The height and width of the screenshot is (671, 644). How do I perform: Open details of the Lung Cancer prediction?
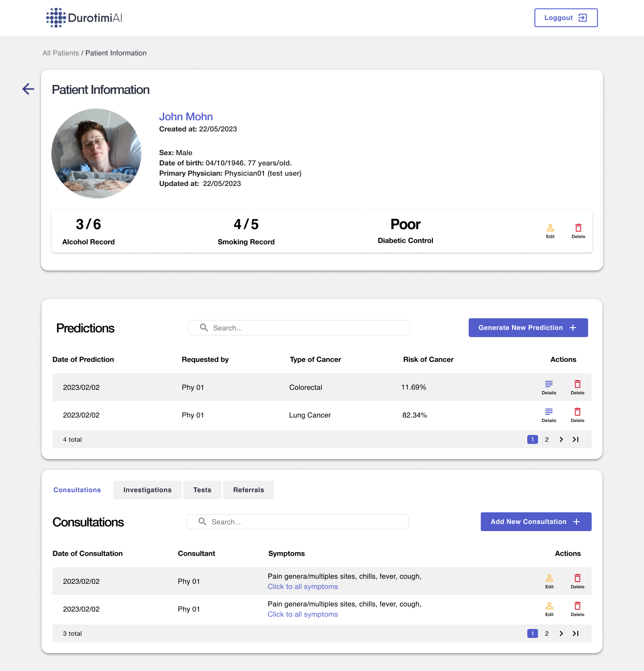point(549,414)
